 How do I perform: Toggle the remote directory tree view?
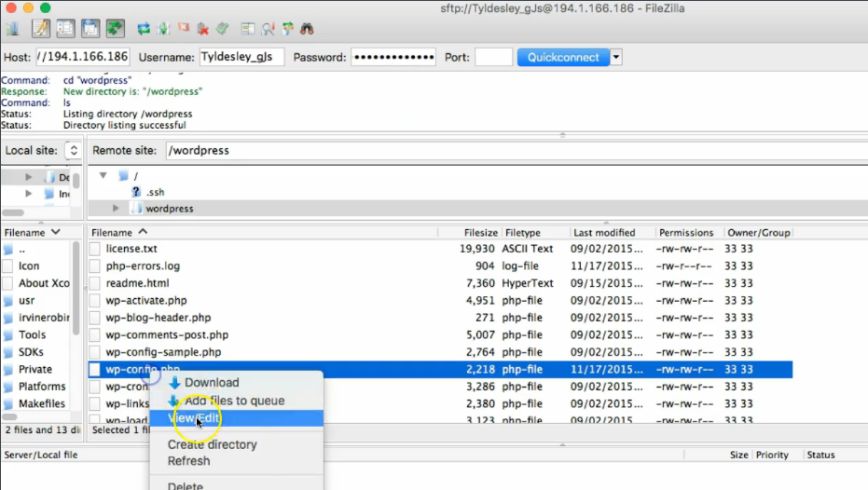tap(90, 28)
